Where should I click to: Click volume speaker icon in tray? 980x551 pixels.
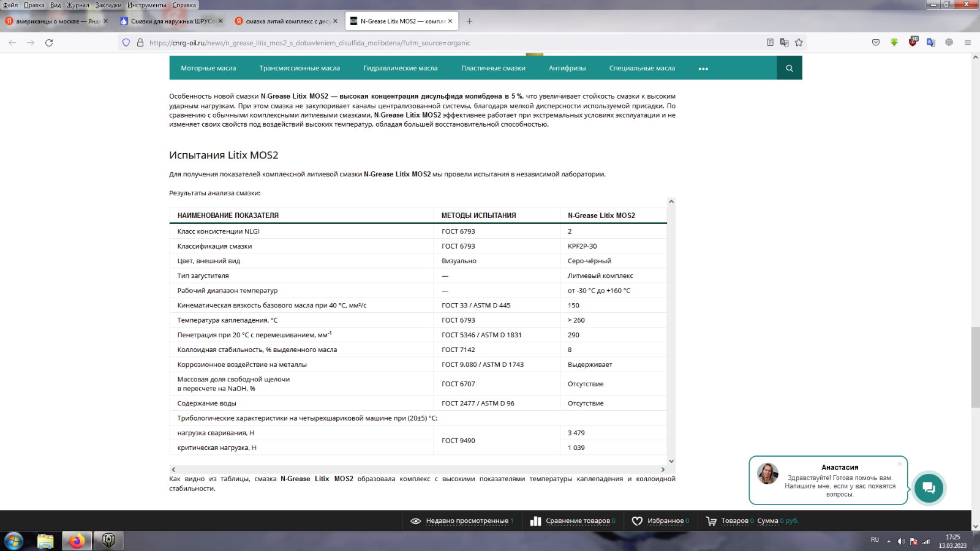pos(901,541)
